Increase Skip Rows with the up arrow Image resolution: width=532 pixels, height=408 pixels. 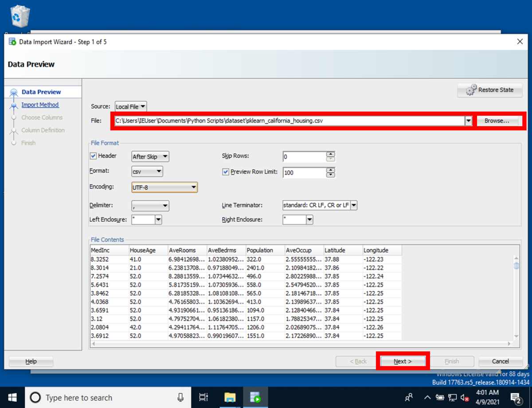point(331,154)
